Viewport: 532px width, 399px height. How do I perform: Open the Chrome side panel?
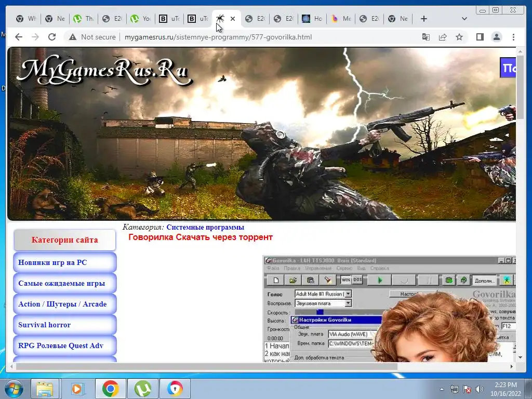pyautogui.click(x=480, y=37)
